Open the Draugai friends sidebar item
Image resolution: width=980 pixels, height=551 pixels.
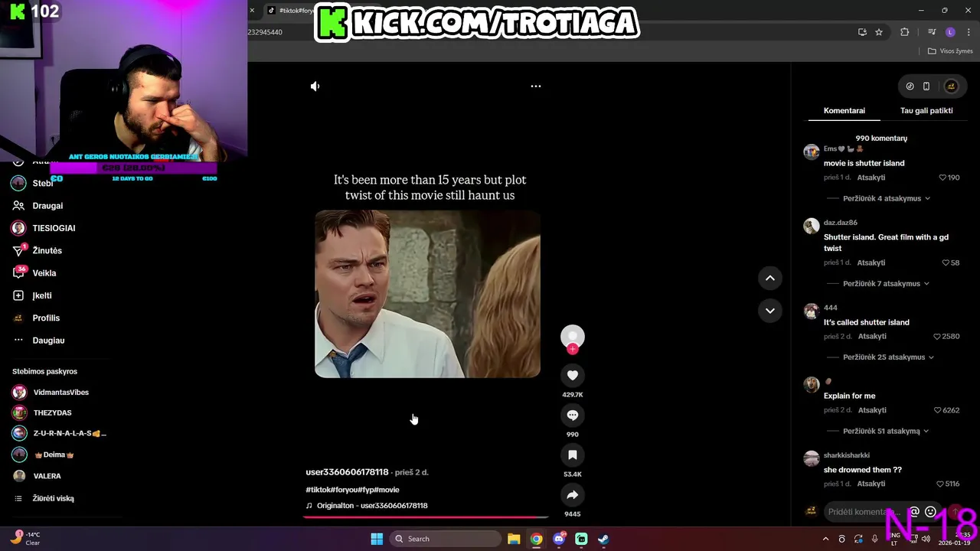pos(47,206)
